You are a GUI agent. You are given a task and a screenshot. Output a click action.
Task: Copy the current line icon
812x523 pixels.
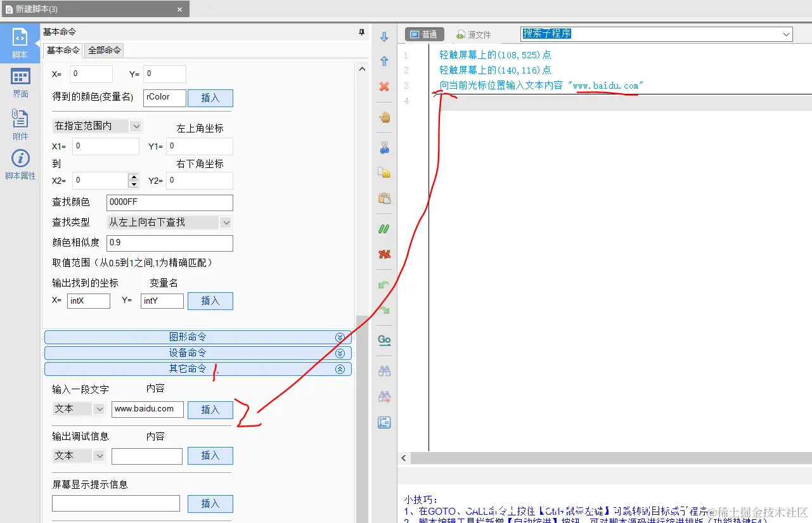[384, 172]
